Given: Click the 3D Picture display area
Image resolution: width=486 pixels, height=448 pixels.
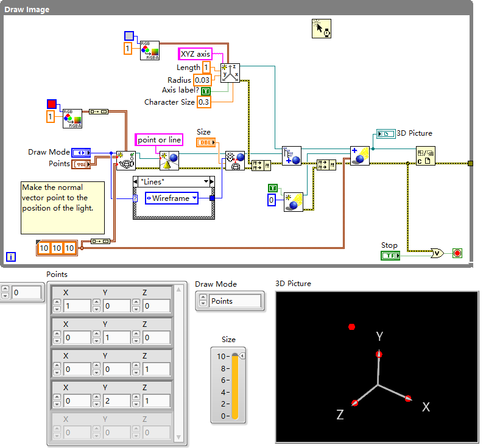Looking at the screenshot, I should pos(377,367).
